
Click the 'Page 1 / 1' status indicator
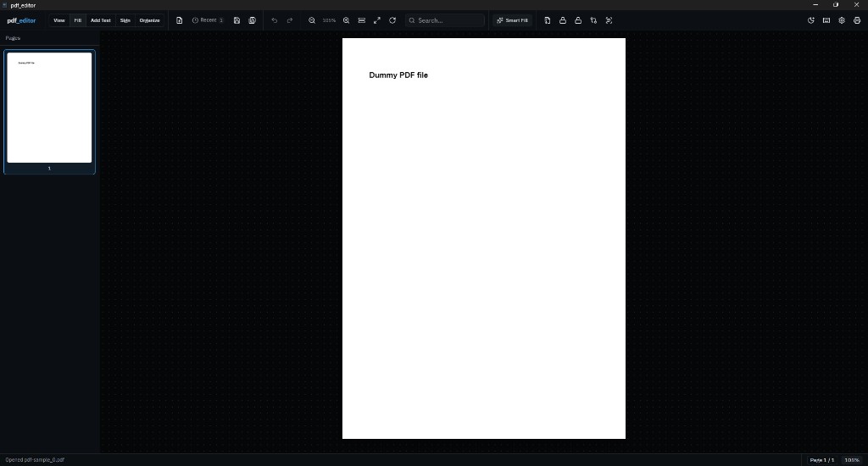coord(822,460)
